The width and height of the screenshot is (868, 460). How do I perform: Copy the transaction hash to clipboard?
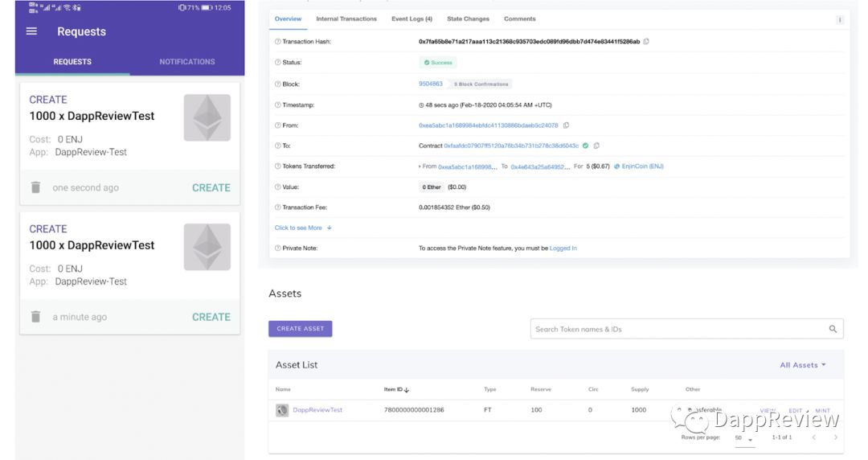[646, 42]
